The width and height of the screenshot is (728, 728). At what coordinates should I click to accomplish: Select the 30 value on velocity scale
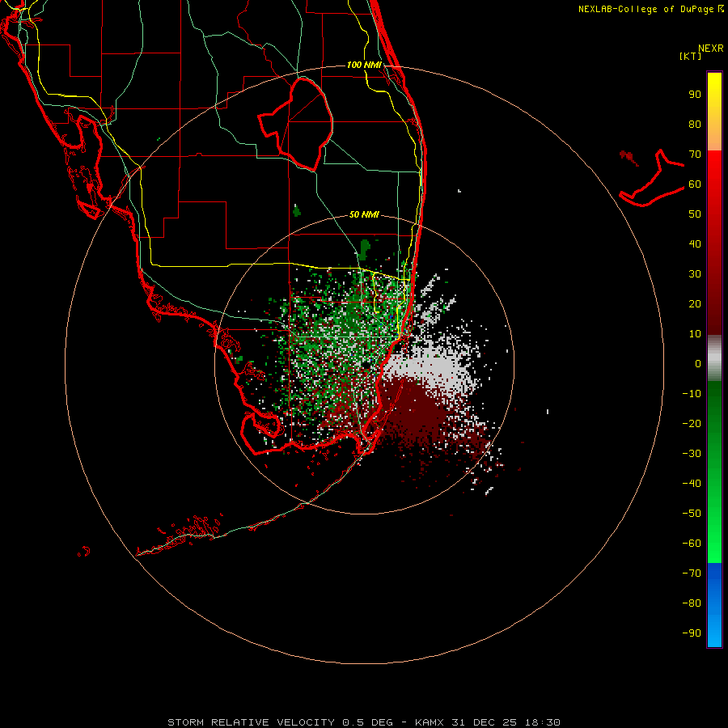coord(695,274)
